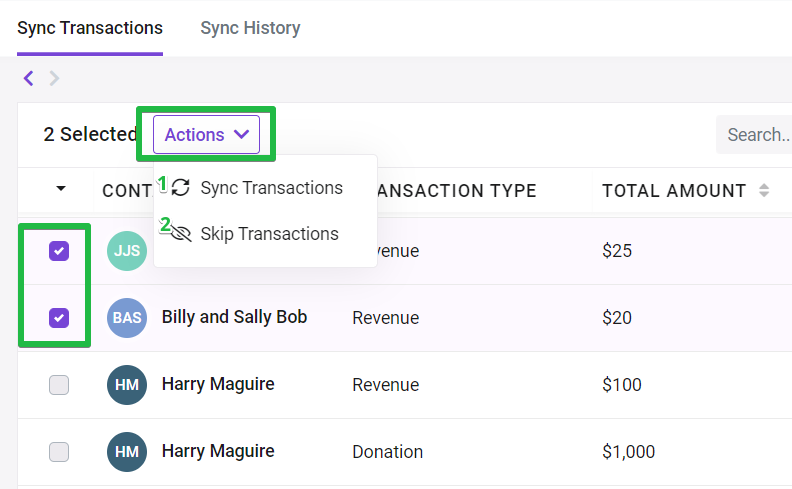Go to previous page with left chevron

[29, 78]
